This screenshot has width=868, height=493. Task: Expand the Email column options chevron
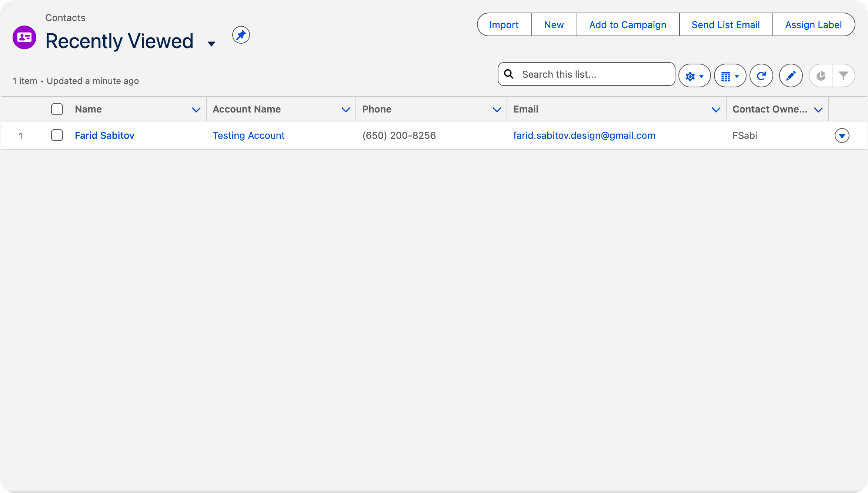[716, 110]
